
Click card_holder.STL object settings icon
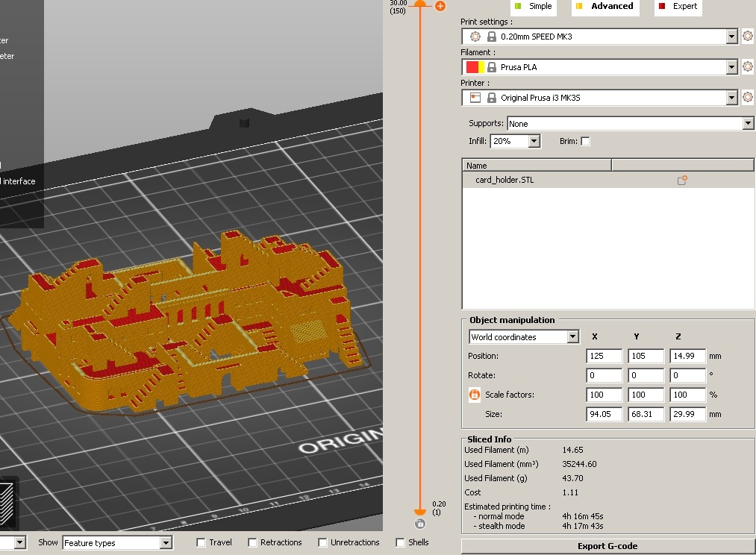(681, 180)
